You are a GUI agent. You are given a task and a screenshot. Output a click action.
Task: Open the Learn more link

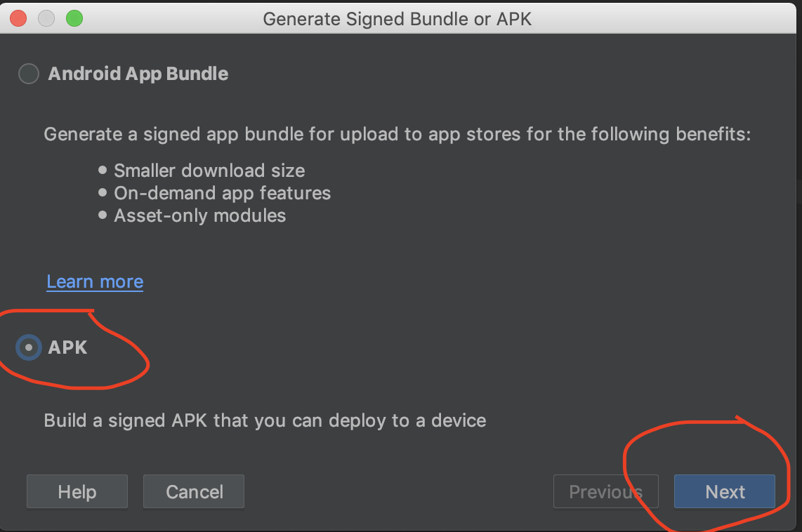click(95, 281)
